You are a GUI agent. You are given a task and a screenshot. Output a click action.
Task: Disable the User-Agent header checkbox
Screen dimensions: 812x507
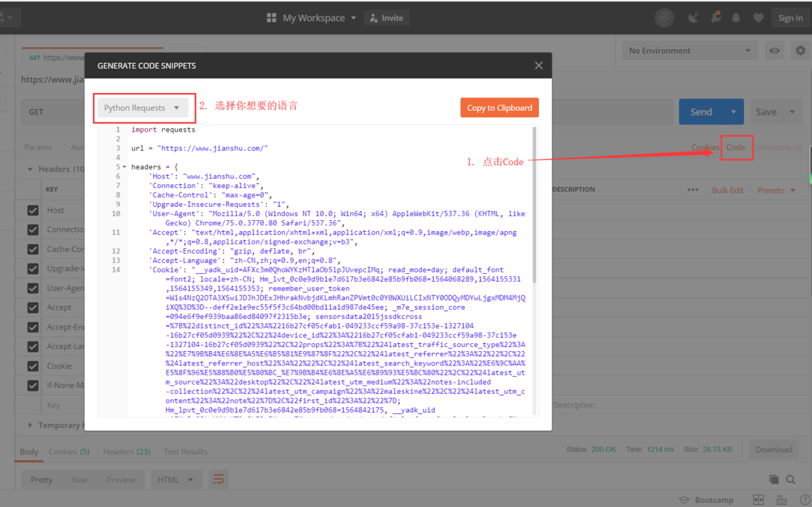[x=33, y=288]
